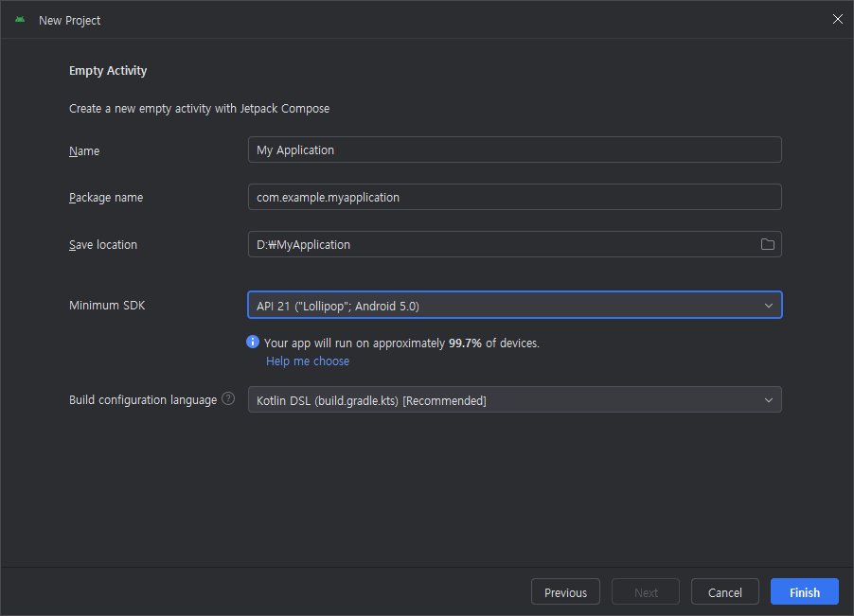Close the New Project dialog
Viewport: 854px width, 616px height.
(838, 20)
